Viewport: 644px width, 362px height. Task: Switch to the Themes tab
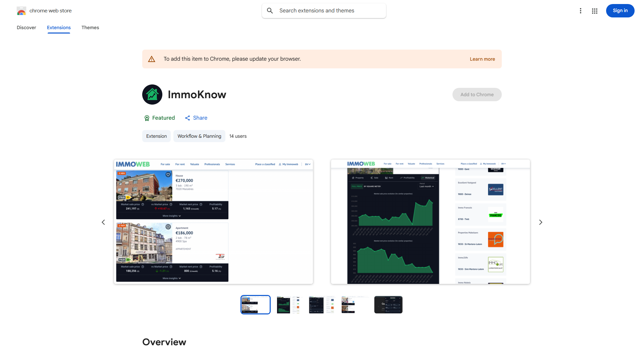(90, 27)
